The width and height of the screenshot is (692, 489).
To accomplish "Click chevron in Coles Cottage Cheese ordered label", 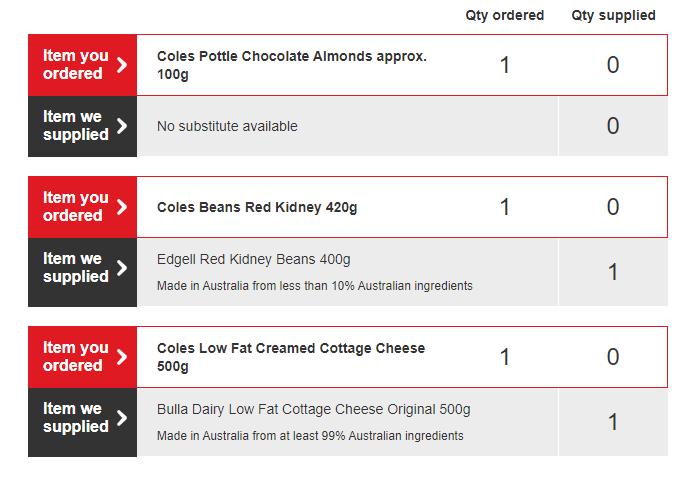I will 122,357.
